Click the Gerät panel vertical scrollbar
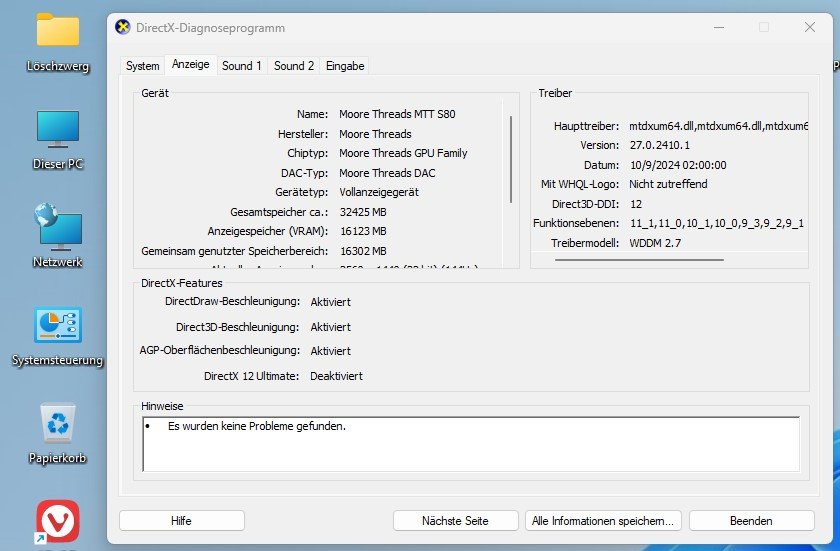The image size is (840, 551). pyautogui.click(x=511, y=159)
